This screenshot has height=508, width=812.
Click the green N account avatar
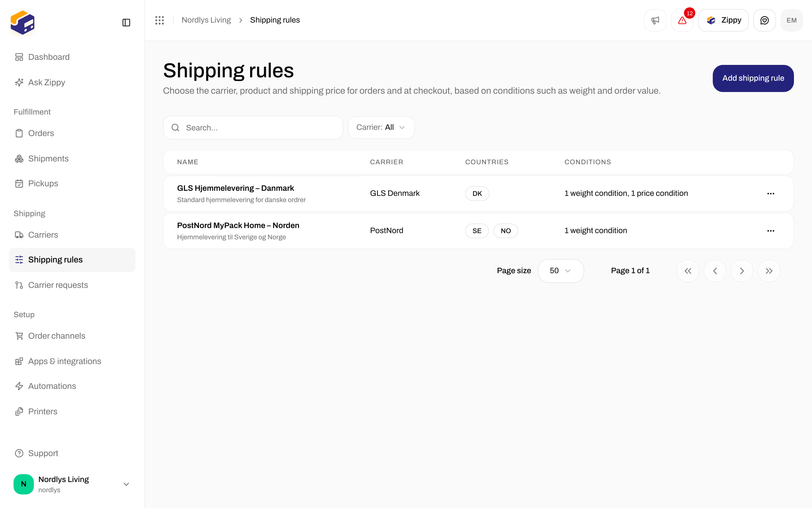pos(23,484)
